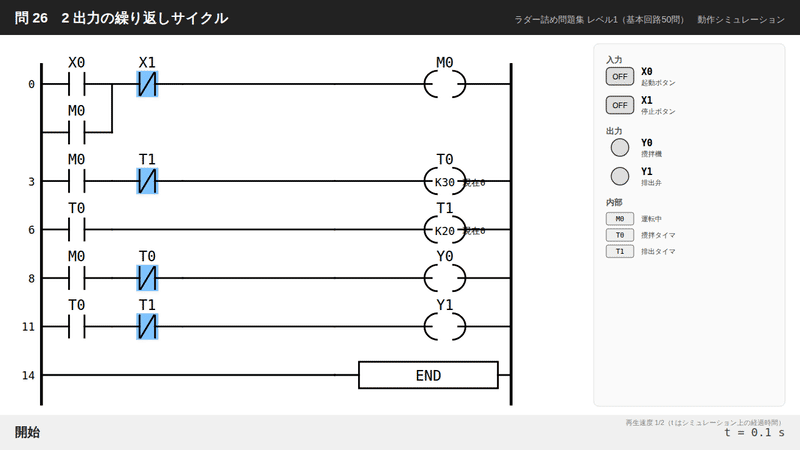Viewport: 800px width, 450px height.
Task: Click the X1 normally-closed contact on rung 0
Action: tap(147, 84)
